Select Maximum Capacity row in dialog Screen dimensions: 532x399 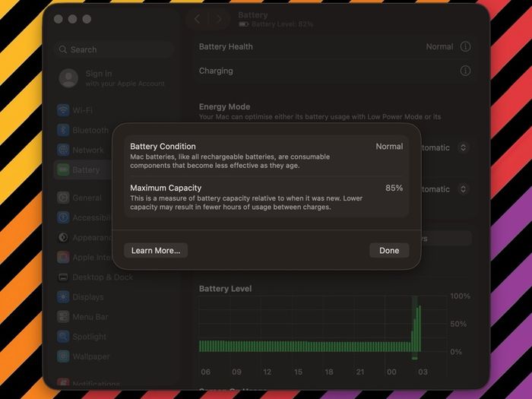tap(267, 197)
